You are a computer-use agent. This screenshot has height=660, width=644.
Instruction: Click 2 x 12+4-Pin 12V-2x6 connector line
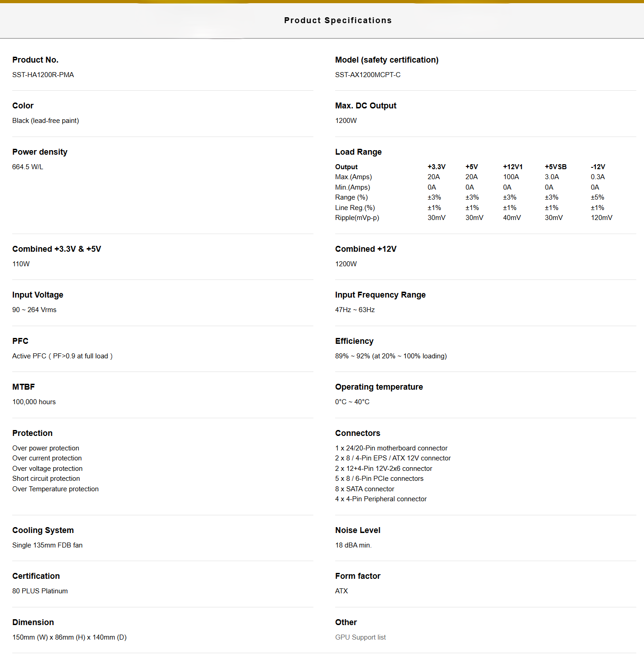pos(384,469)
